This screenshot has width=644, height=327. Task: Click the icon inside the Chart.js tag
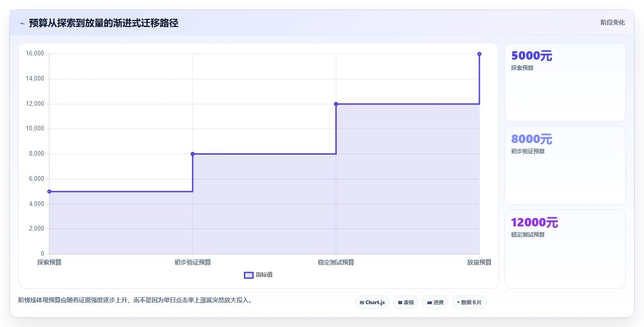362,303
